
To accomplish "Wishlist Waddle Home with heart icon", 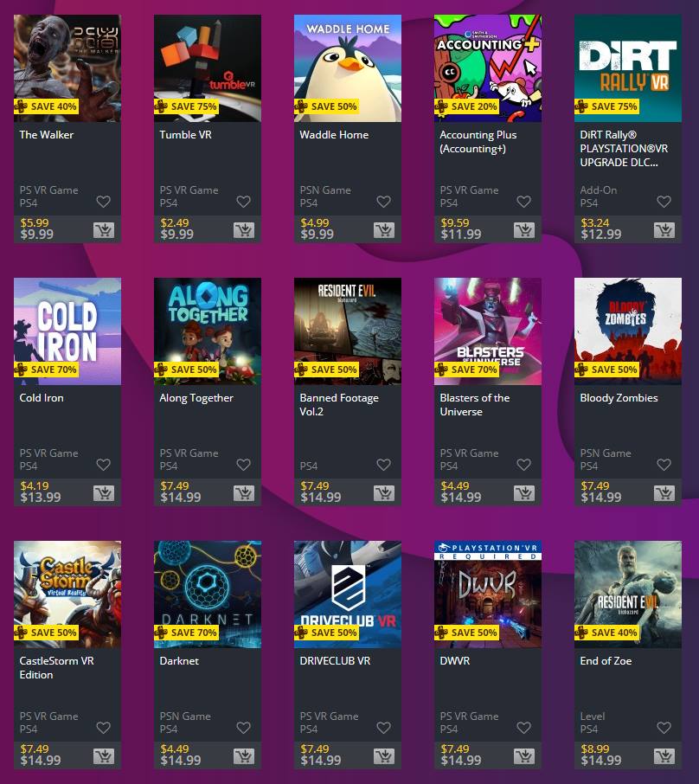I will pos(383,202).
